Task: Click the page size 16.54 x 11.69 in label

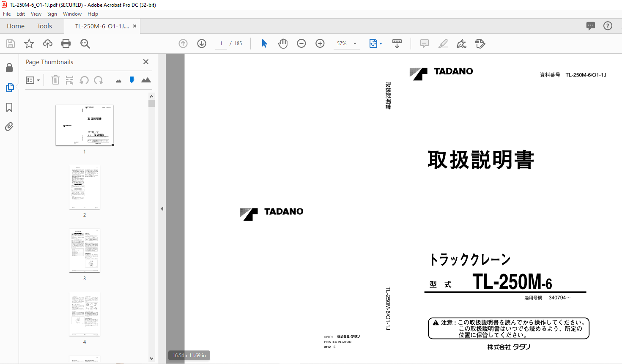Action: (189, 356)
